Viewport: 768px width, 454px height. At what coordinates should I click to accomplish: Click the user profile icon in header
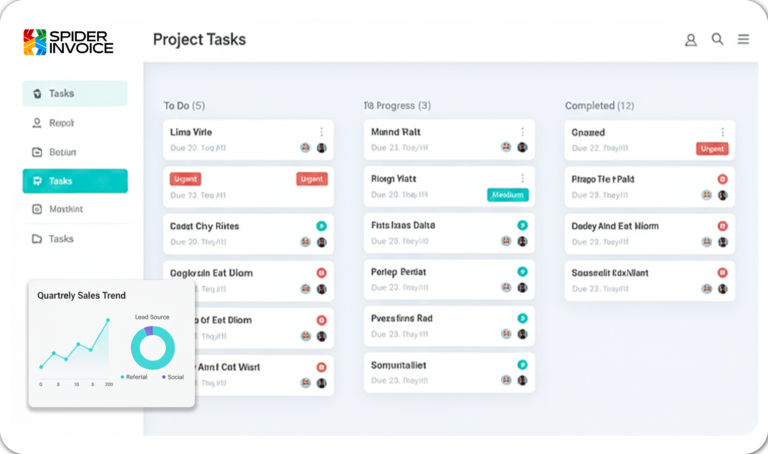click(x=690, y=40)
